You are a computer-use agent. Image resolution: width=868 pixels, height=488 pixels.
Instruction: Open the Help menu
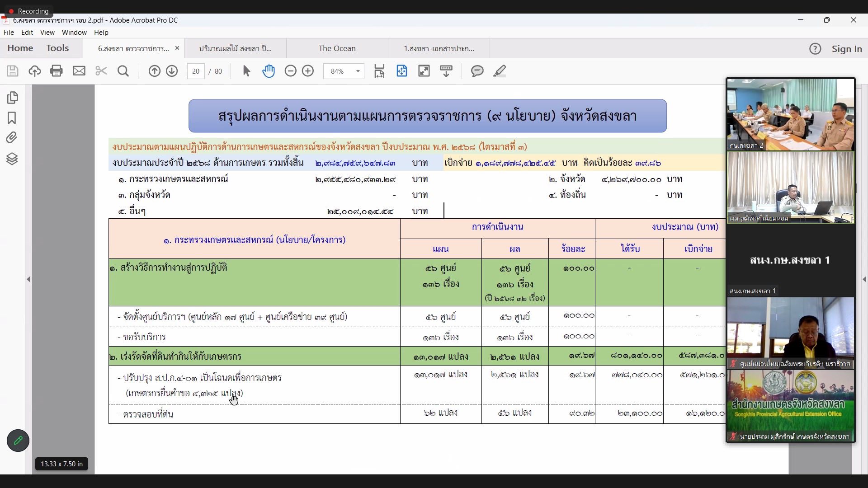[x=101, y=33]
